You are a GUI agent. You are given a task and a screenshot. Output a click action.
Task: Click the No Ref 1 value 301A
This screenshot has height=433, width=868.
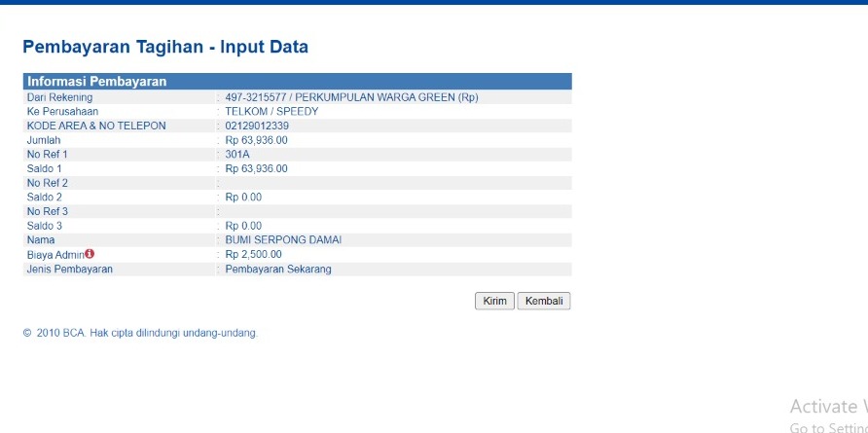tap(237, 154)
